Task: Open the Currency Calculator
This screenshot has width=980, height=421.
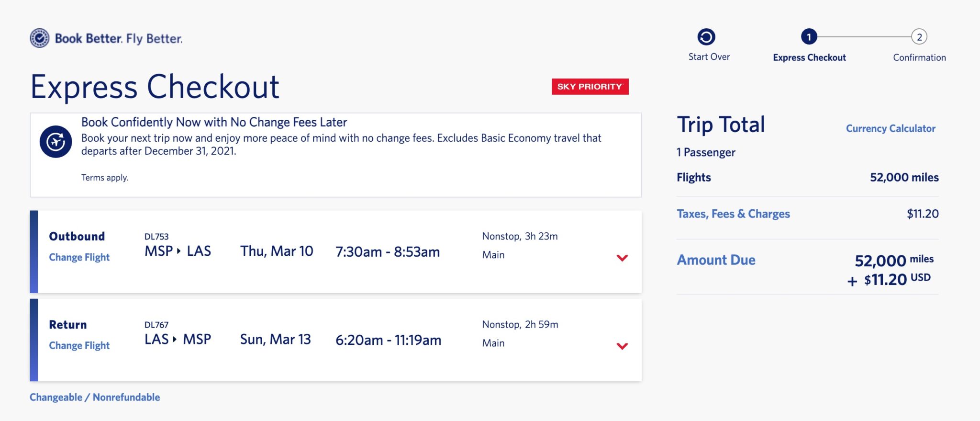Action: [891, 128]
